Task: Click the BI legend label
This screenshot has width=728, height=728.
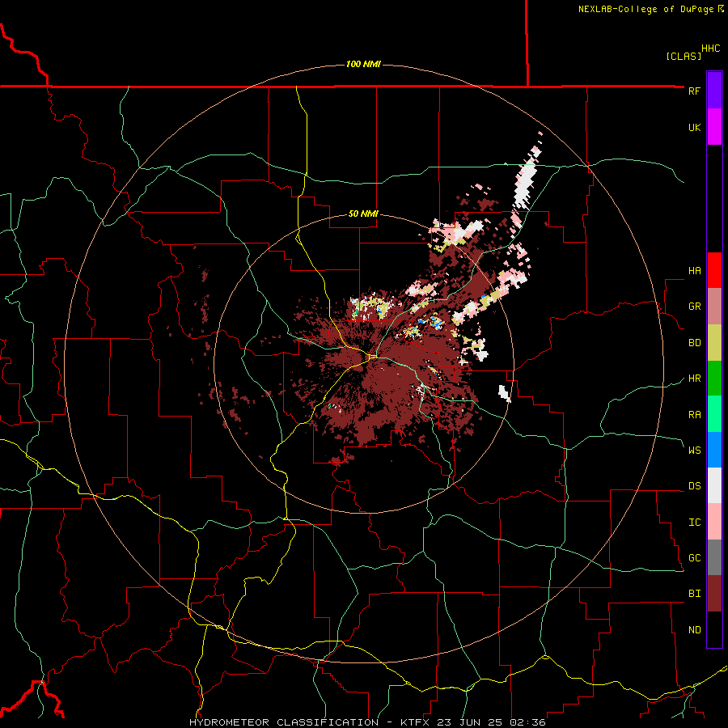Action: [x=694, y=594]
